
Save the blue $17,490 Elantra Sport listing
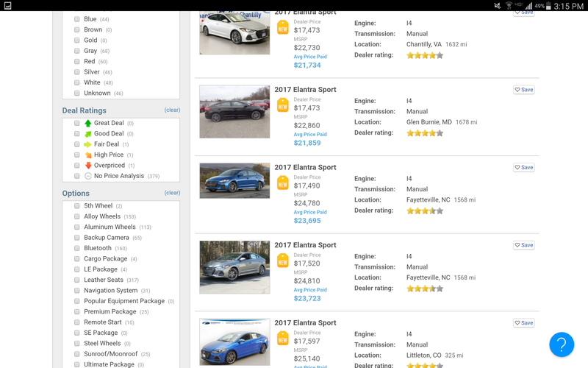pos(524,168)
